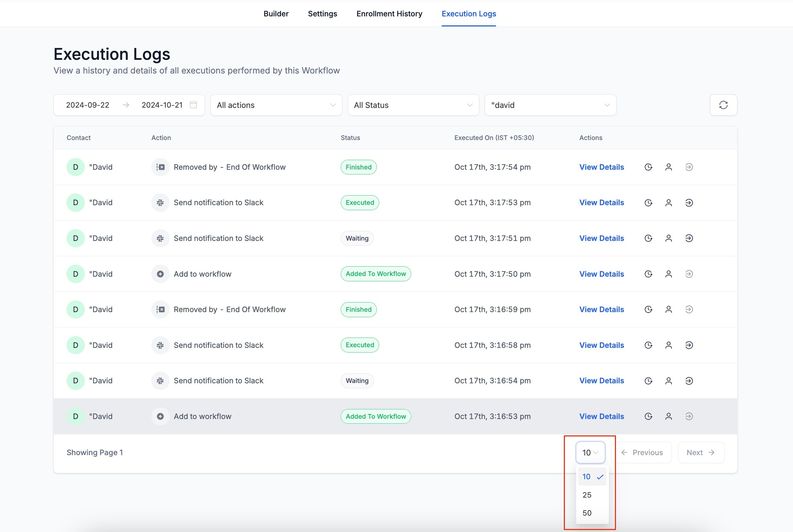Select 25 rows per page option

point(587,495)
